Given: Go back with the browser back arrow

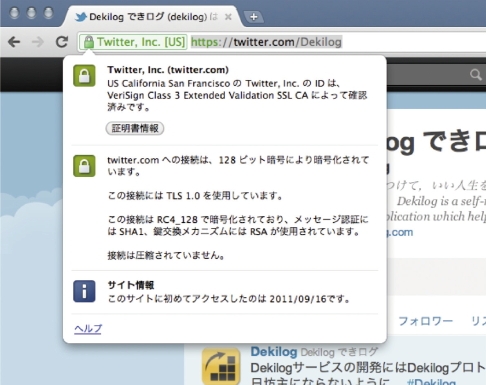Looking at the screenshot, I should 14,42.
